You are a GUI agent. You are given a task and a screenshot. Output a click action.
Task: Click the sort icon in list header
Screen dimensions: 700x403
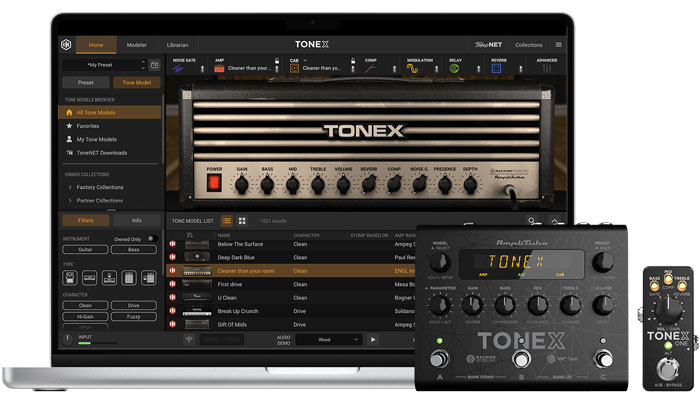coord(190,235)
